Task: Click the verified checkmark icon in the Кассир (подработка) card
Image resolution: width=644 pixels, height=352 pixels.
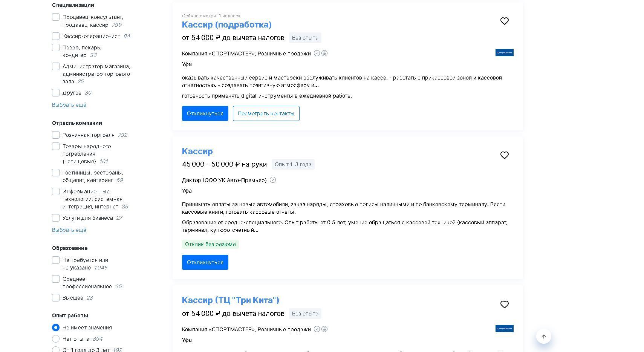Action: pos(317,54)
